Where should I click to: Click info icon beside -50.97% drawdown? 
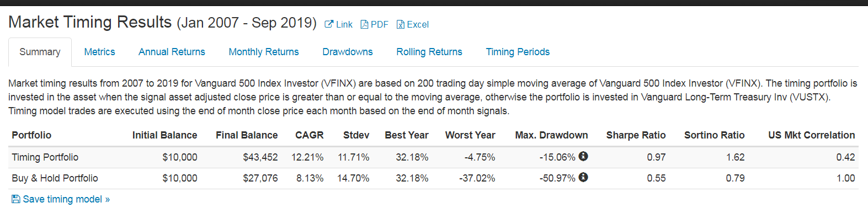pos(583,177)
